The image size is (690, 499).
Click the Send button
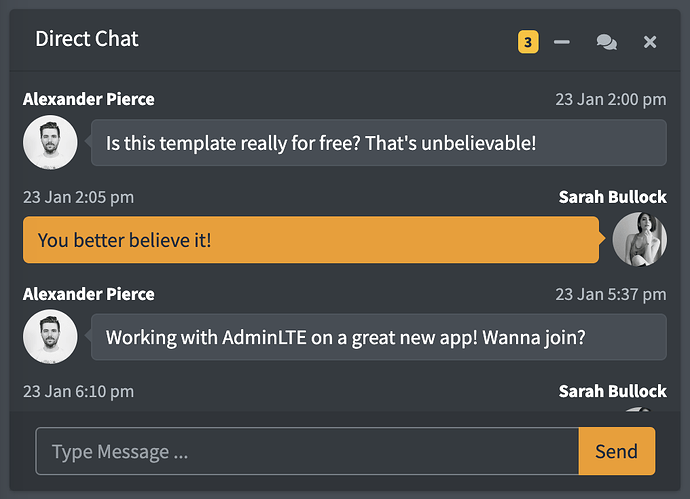coord(616,451)
